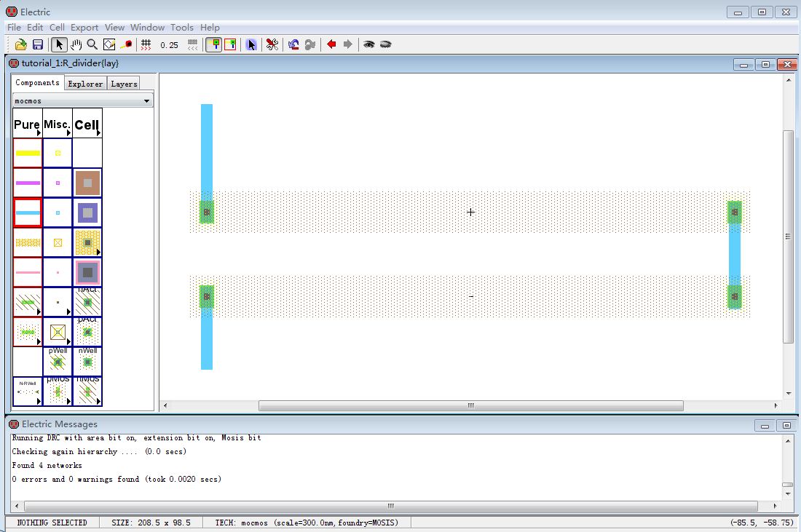Go forward with gray right arrow
The height and width of the screenshot is (532, 801).
348,44
